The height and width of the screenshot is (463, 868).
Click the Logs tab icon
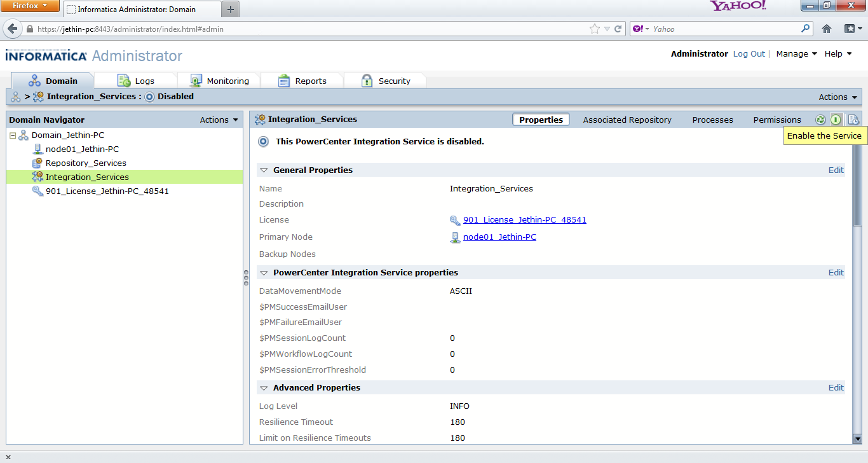tap(122, 80)
